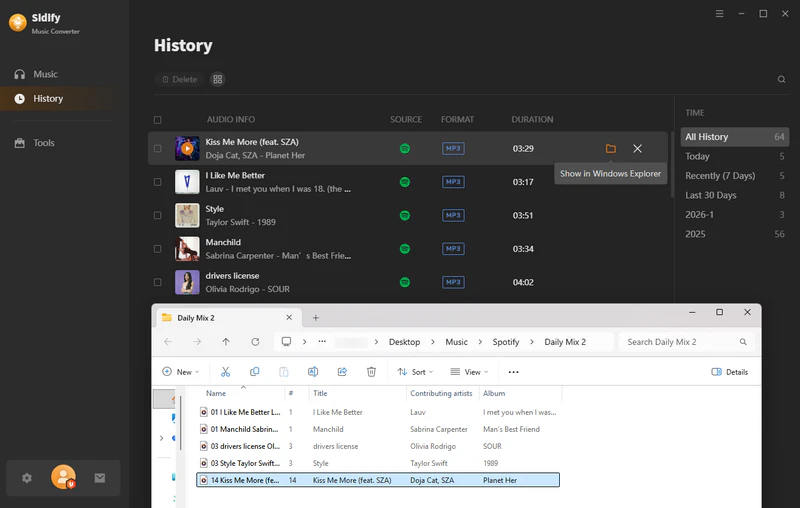The image size is (800, 508).
Task: Open the Tools section in sidebar
Action: pos(44,143)
